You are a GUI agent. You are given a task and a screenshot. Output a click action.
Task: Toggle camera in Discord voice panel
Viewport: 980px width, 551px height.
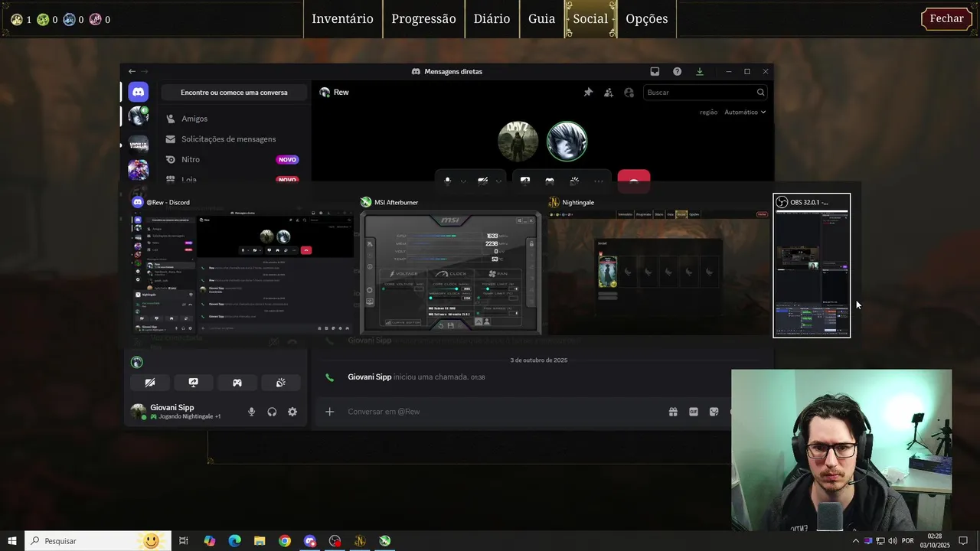(x=150, y=383)
